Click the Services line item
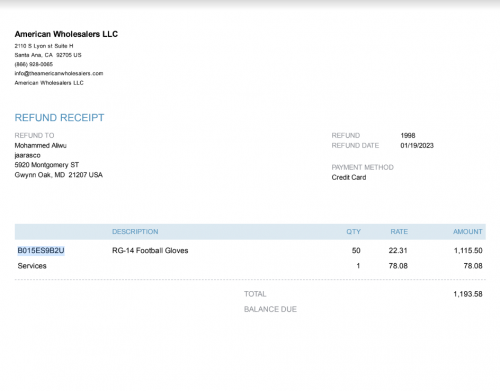This screenshot has width=500, height=391. (32, 266)
